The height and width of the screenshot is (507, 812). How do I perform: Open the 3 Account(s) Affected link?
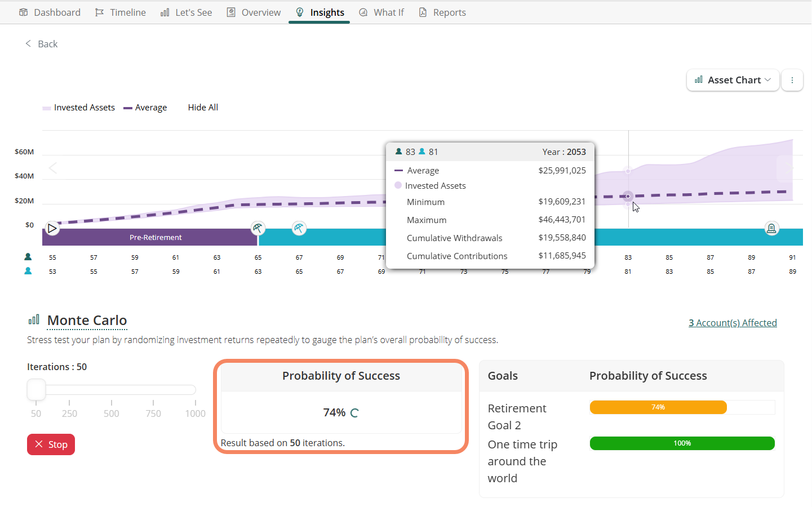(x=733, y=323)
